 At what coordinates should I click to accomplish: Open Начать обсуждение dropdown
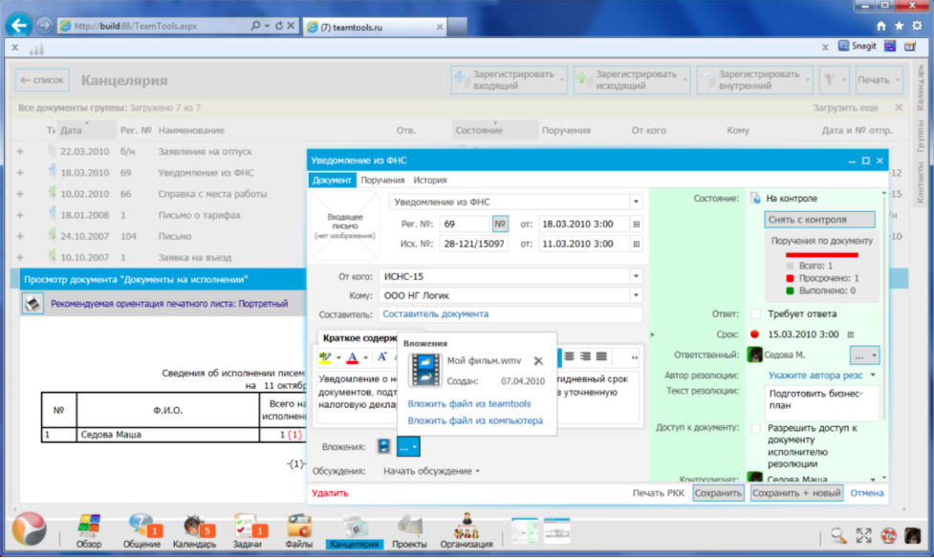coord(431,471)
